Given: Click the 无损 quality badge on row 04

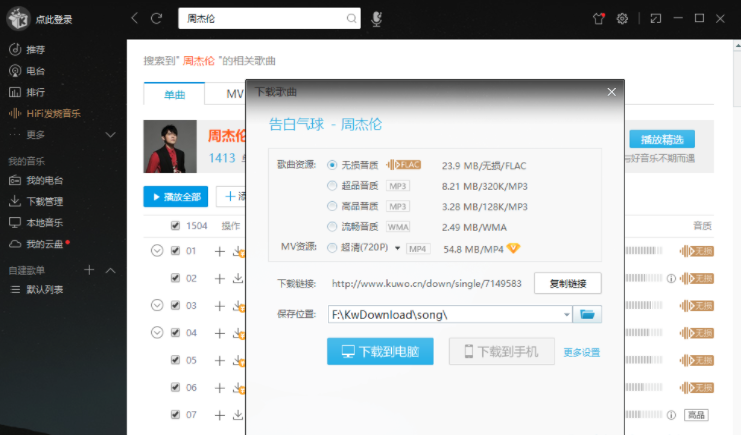Looking at the screenshot, I should 697,333.
